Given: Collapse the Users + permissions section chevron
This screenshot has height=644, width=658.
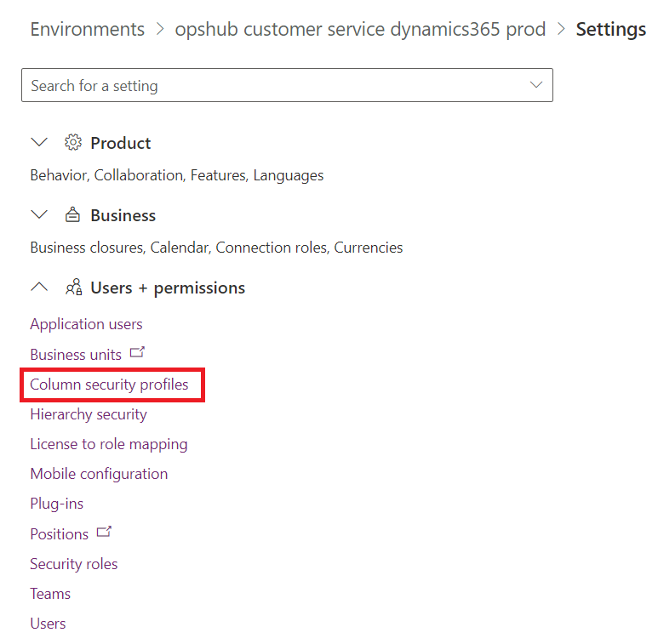Looking at the screenshot, I should (39, 288).
